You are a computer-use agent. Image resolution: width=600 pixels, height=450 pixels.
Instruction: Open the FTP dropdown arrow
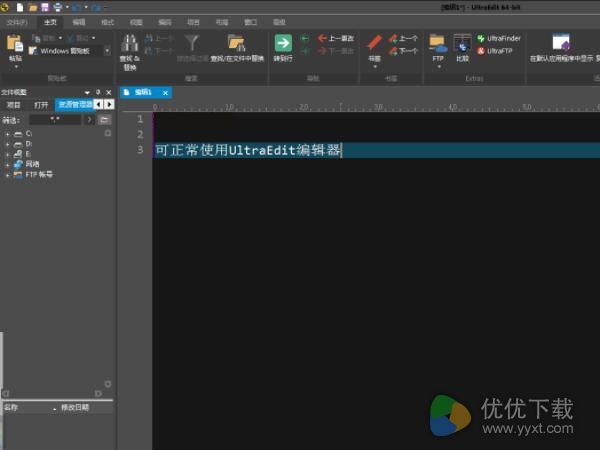(439, 67)
